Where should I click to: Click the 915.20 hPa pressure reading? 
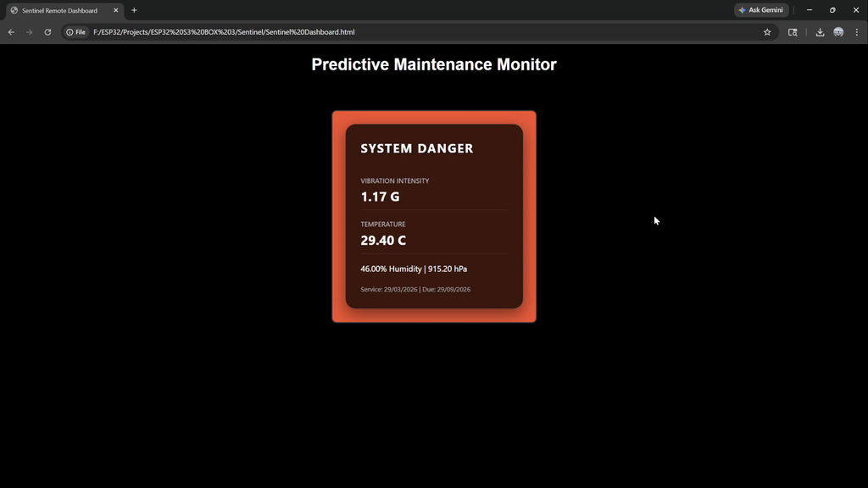click(448, 269)
